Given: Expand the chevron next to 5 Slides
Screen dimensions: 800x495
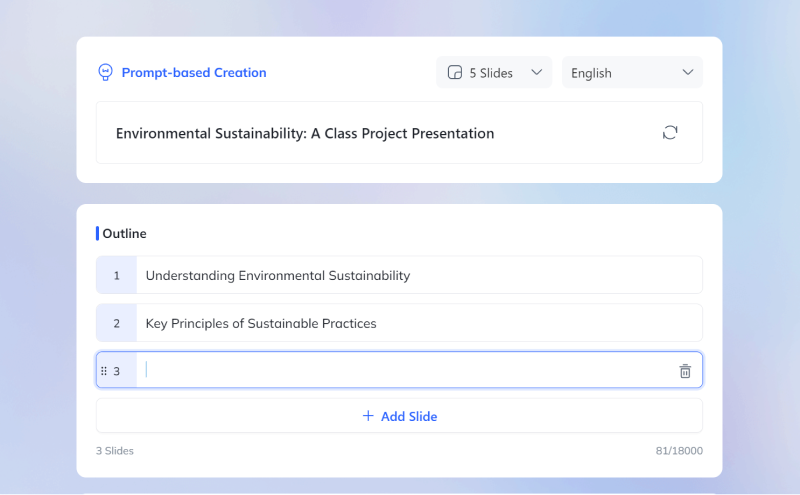Looking at the screenshot, I should pyautogui.click(x=536, y=72).
